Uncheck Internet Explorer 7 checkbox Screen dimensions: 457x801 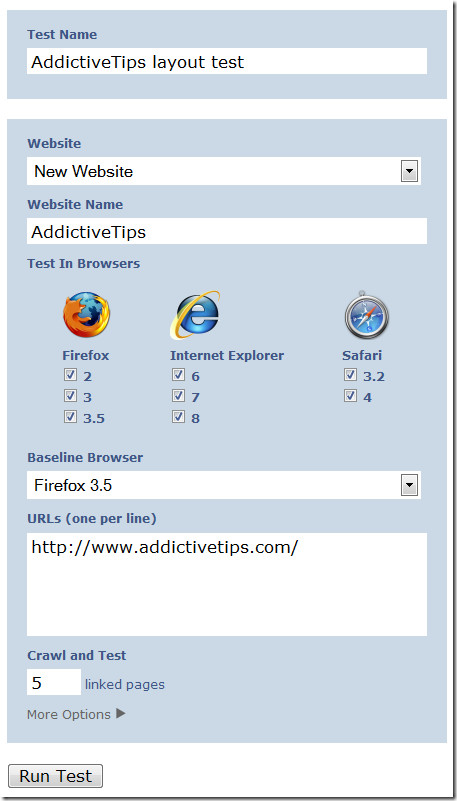178,396
